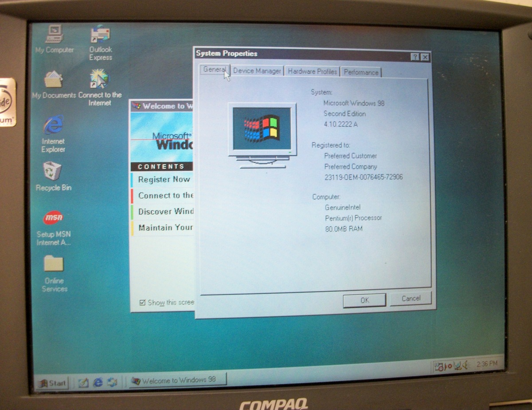Click Cancel in System Properties dialog
Screen dimensions: 532x410
click(411, 299)
